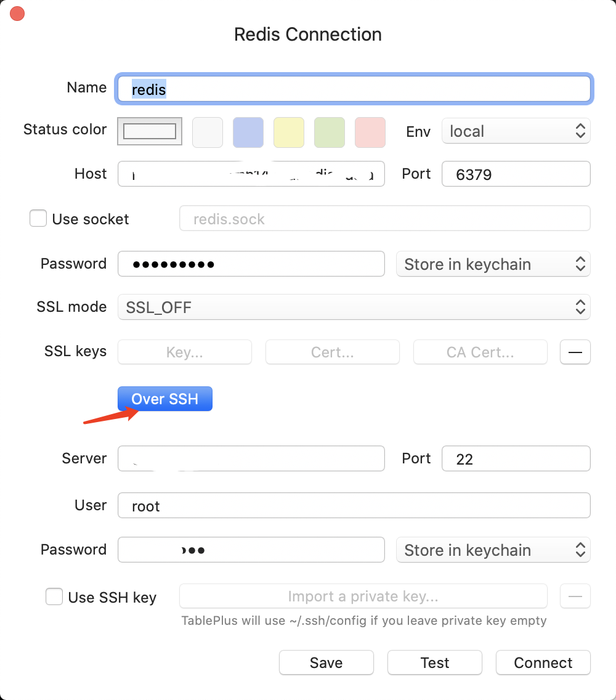The image size is (616, 700).
Task: Choose the blue status color
Action: (248, 132)
